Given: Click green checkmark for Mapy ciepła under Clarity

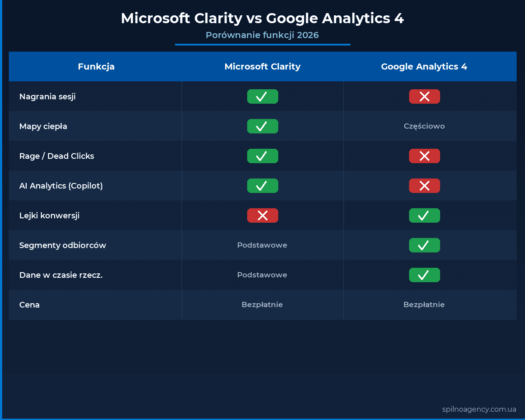Looking at the screenshot, I should (x=262, y=126).
